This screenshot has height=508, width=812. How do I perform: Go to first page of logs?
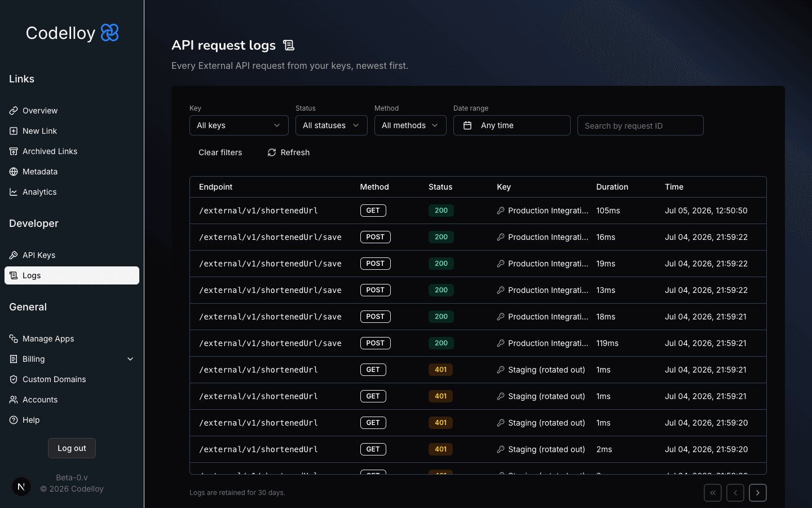coord(713,493)
